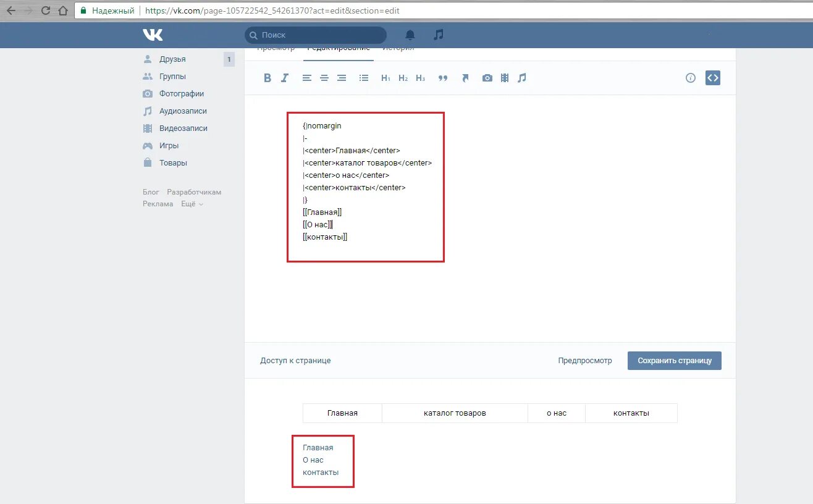Open the О нас preview link

pyautogui.click(x=313, y=460)
